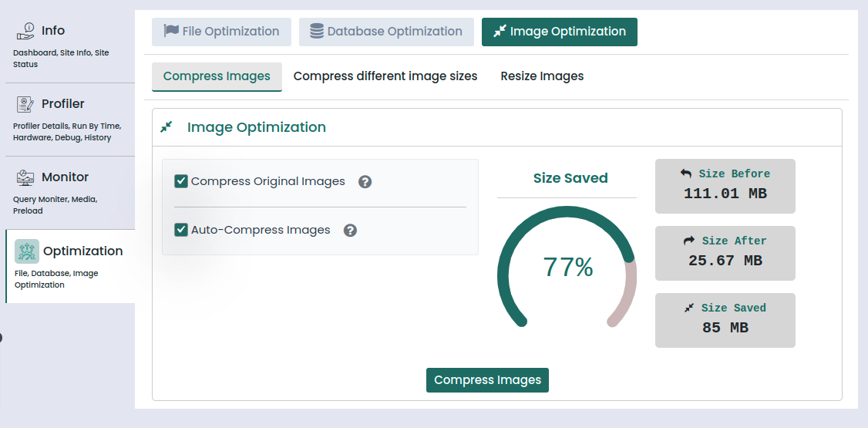Image resolution: width=868 pixels, height=428 pixels.
Task: Click help icon beside Compress Original Images
Action: point(365,182)
